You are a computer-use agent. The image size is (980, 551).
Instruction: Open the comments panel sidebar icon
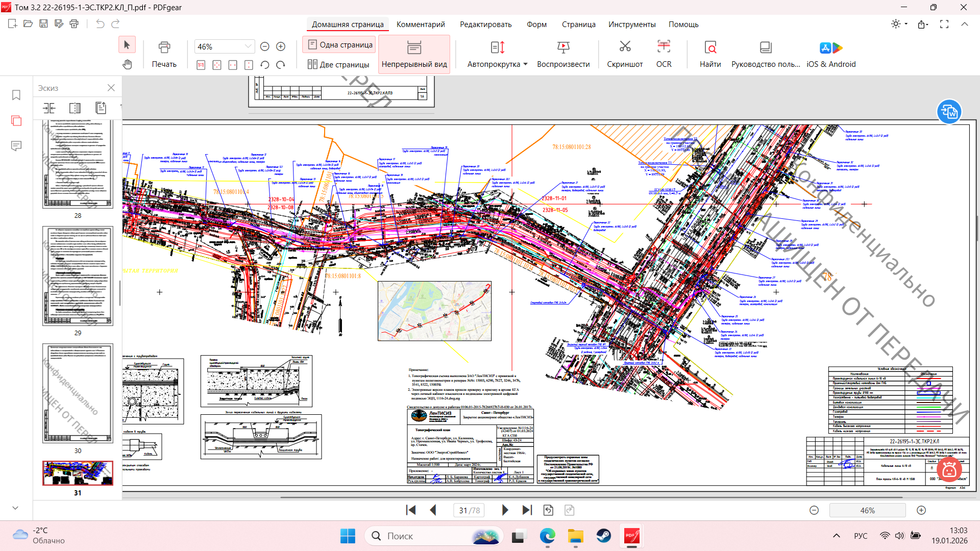pyautogui.click(x=16, y=146)
